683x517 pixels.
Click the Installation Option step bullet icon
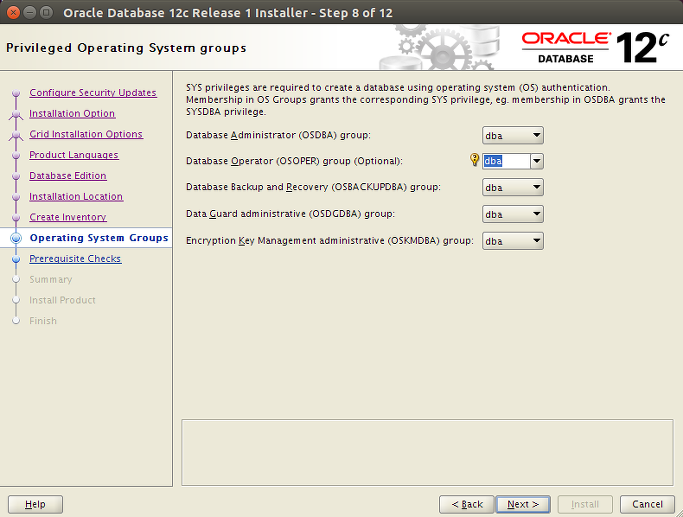[x=16, y=114]
